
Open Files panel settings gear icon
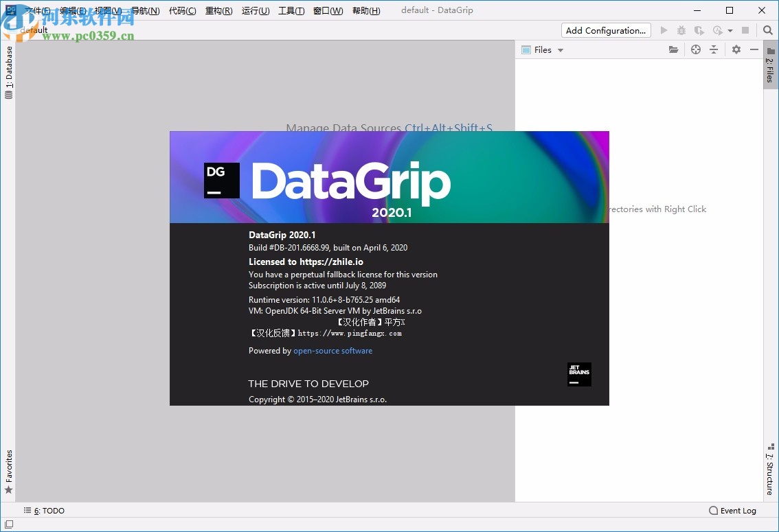(736, 49)
